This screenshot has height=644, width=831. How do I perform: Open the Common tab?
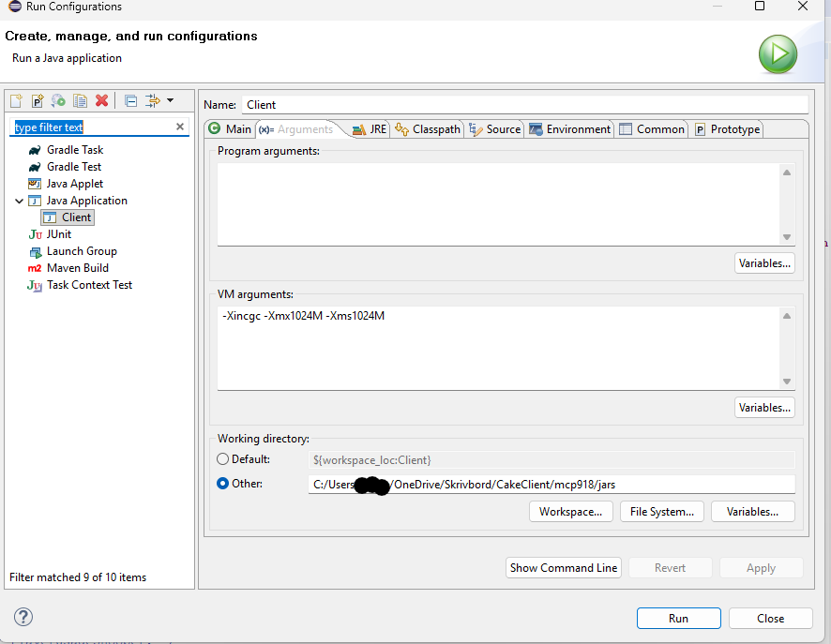[x=652, y=129]
